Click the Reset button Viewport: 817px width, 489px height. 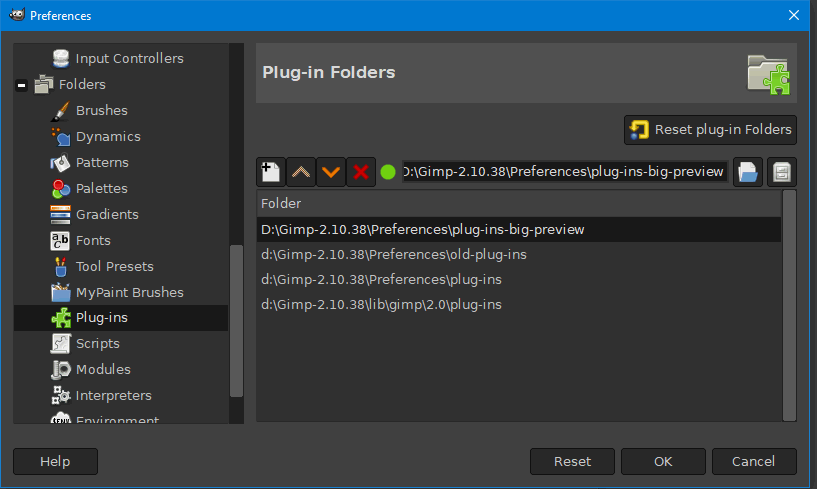coord(572,461)
